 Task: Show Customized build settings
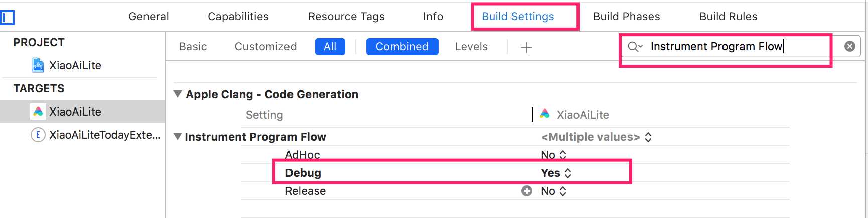coord(265,47)
